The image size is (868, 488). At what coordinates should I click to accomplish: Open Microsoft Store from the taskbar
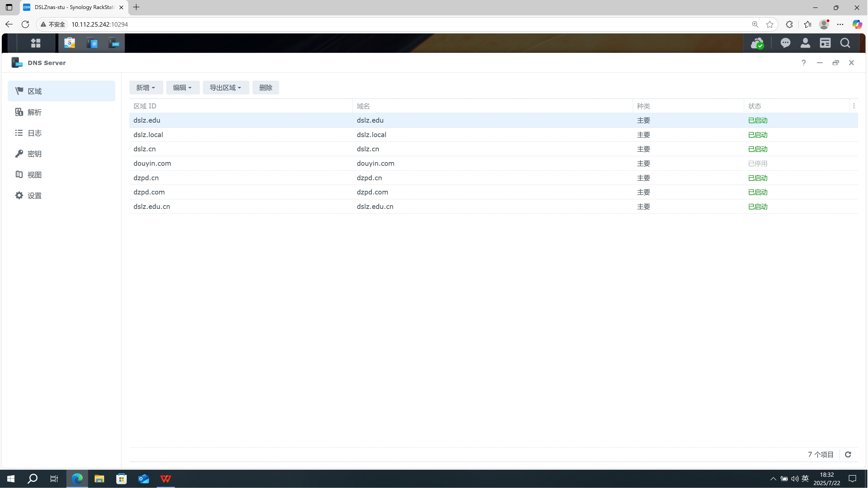[121, 479]
